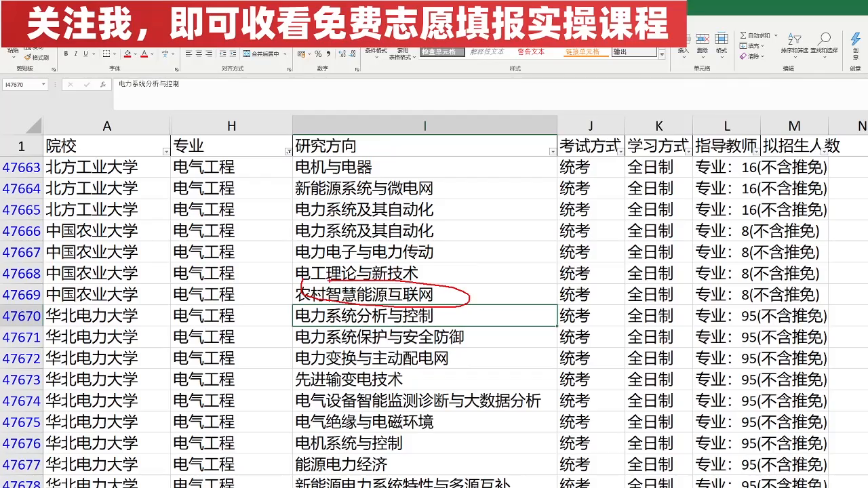Toggle bold formatting in the font group
The image size is (868, 488).
point(66,54)
